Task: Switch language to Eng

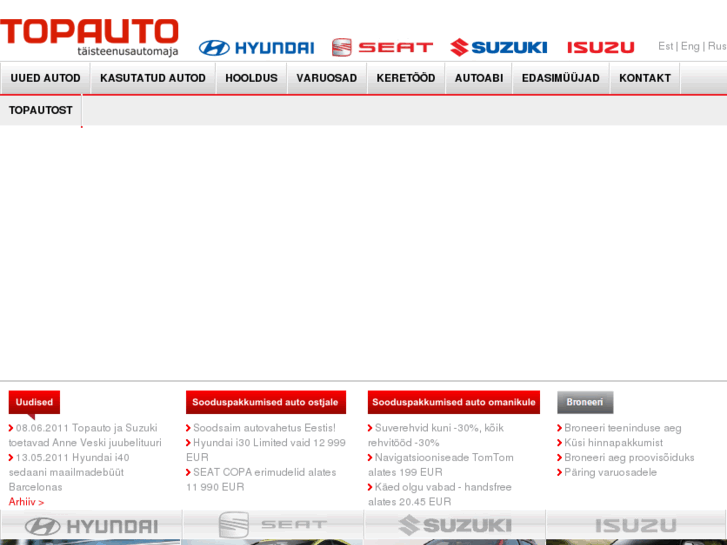Action: point(690,46)
